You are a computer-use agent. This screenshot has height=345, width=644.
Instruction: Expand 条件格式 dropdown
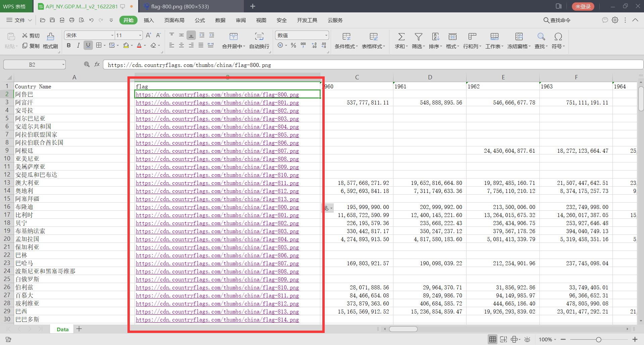click(x=357, y=47)
